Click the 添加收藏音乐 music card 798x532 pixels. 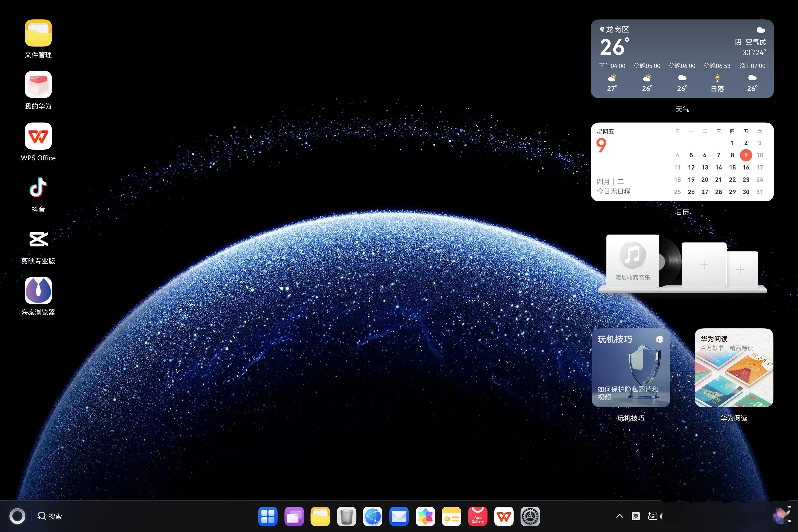tap(633, 261)
